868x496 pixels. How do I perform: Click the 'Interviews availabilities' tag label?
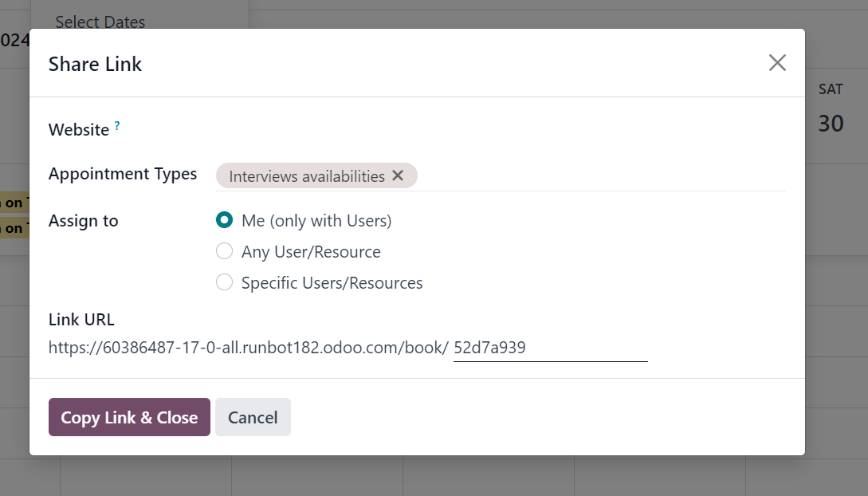pos(307,176)
